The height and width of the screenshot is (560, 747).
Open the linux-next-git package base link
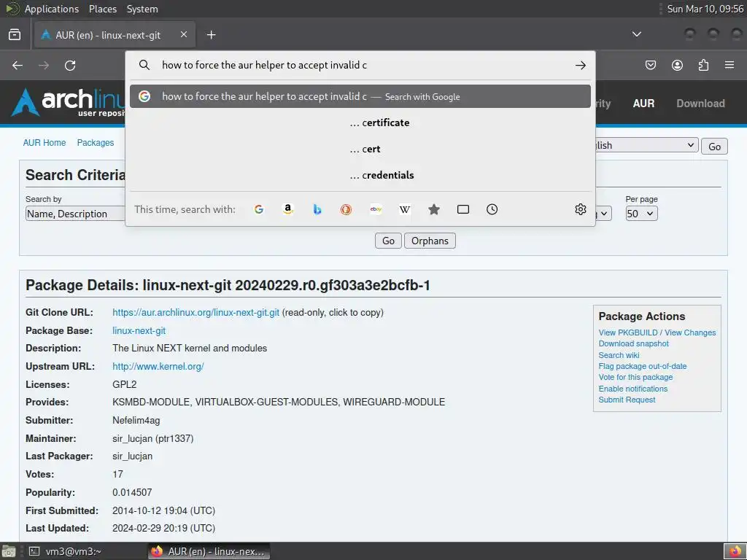139,330
